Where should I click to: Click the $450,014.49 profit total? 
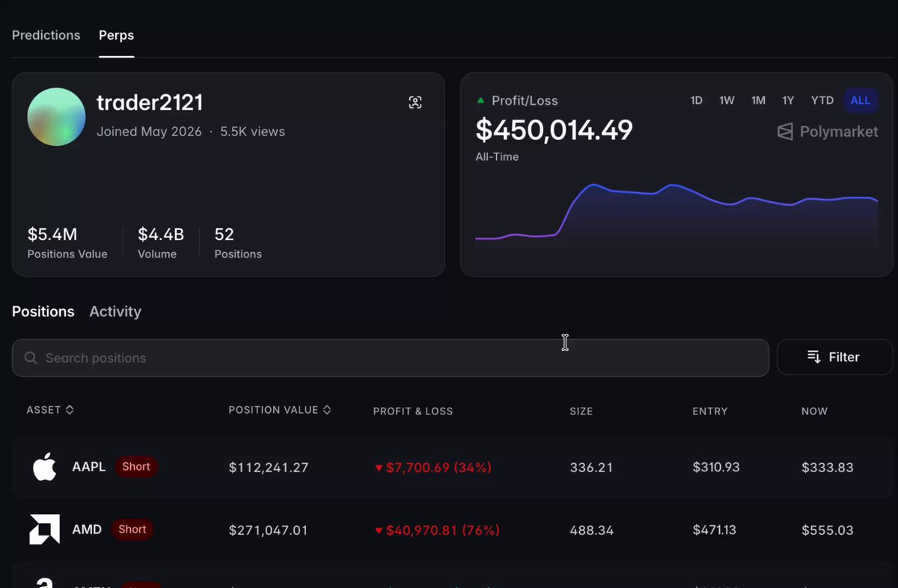click(x=555, y=130)
